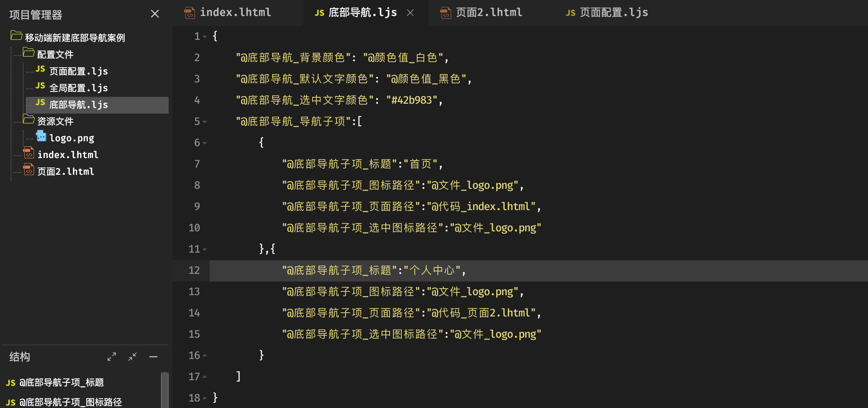Click the "#42b983" color value on line 4

[412, 100]
